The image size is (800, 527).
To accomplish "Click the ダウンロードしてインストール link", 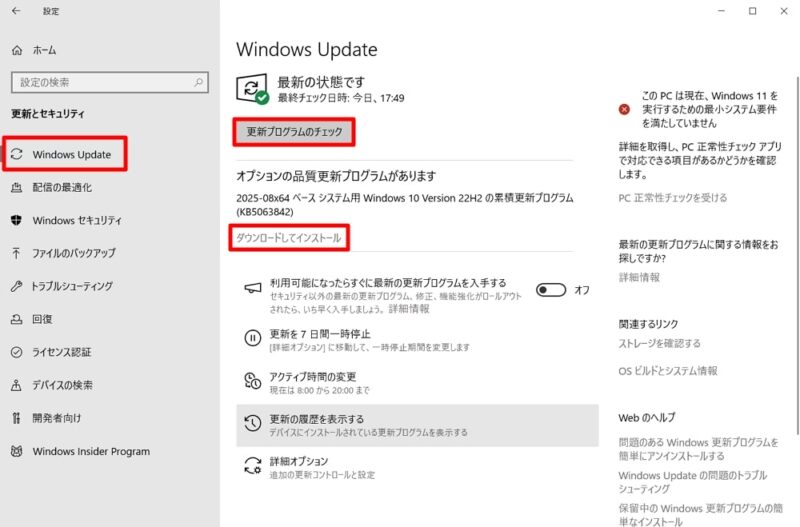I will click(x=289, y=238).
